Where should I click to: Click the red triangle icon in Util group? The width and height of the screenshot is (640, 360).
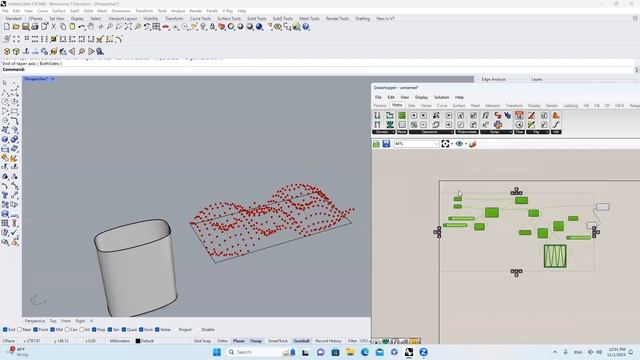556,116
